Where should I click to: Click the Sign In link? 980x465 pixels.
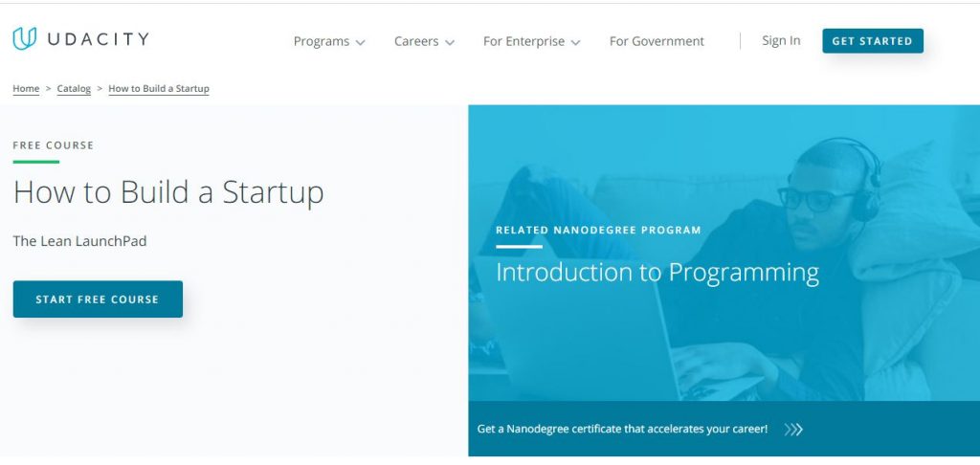(781, 40)
